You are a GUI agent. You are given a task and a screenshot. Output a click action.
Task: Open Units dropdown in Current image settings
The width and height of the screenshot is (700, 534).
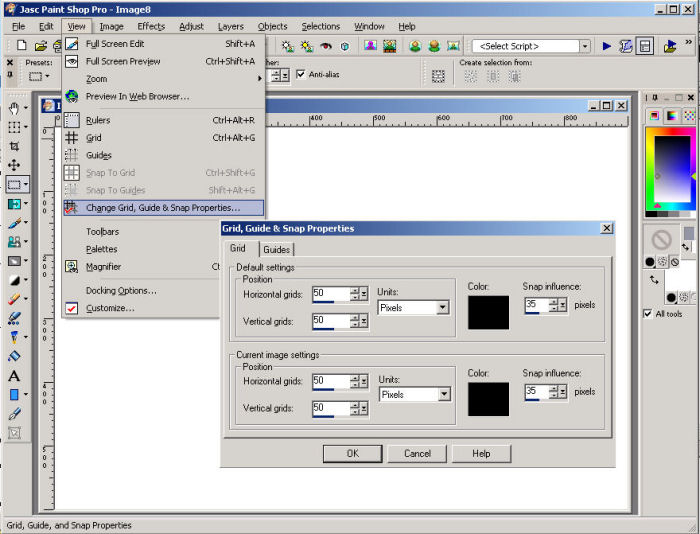click(445, 395)
